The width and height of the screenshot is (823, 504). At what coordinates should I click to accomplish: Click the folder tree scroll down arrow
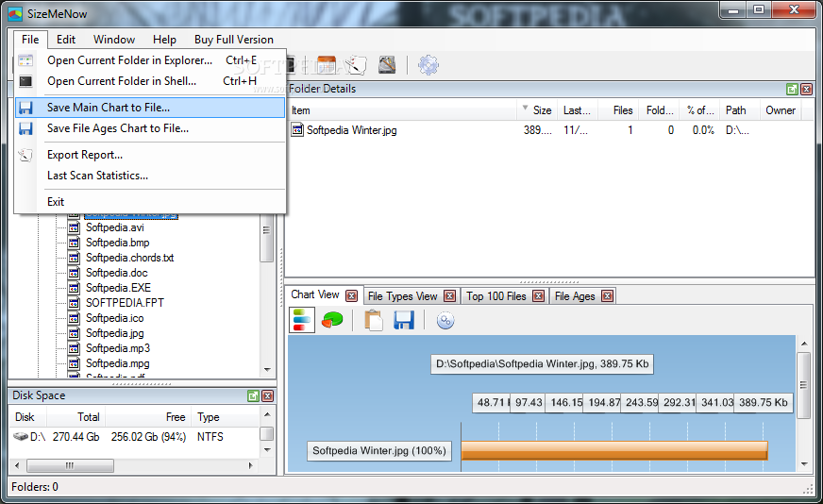pos(267,370)
